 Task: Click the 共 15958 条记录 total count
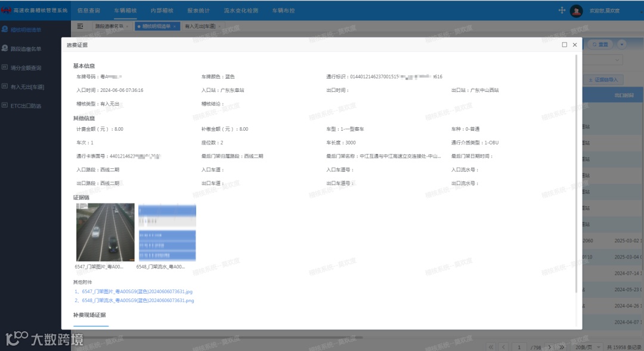tap(624, 347)
